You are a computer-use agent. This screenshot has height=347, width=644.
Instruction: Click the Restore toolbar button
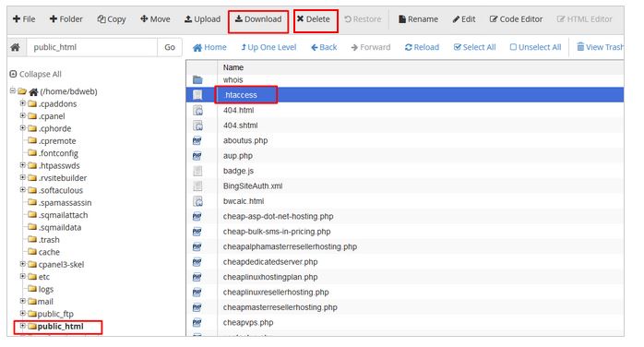click(x=363, y=19)
